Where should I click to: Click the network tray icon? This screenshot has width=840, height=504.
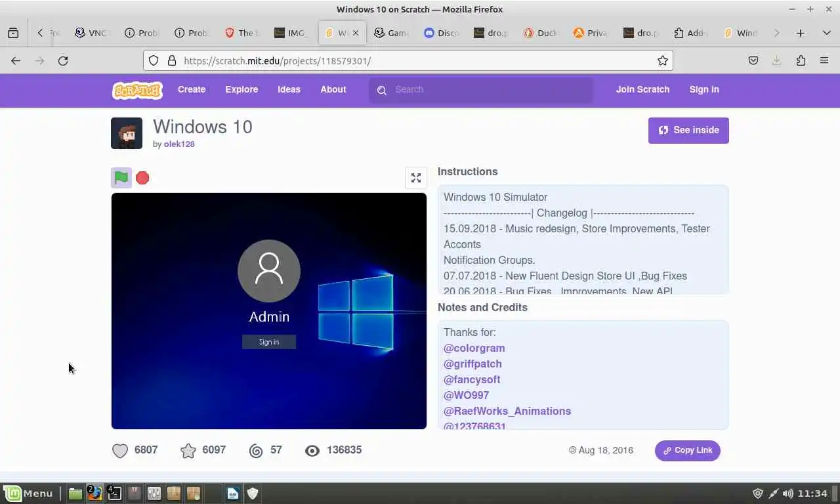click(x=773, y=493)
